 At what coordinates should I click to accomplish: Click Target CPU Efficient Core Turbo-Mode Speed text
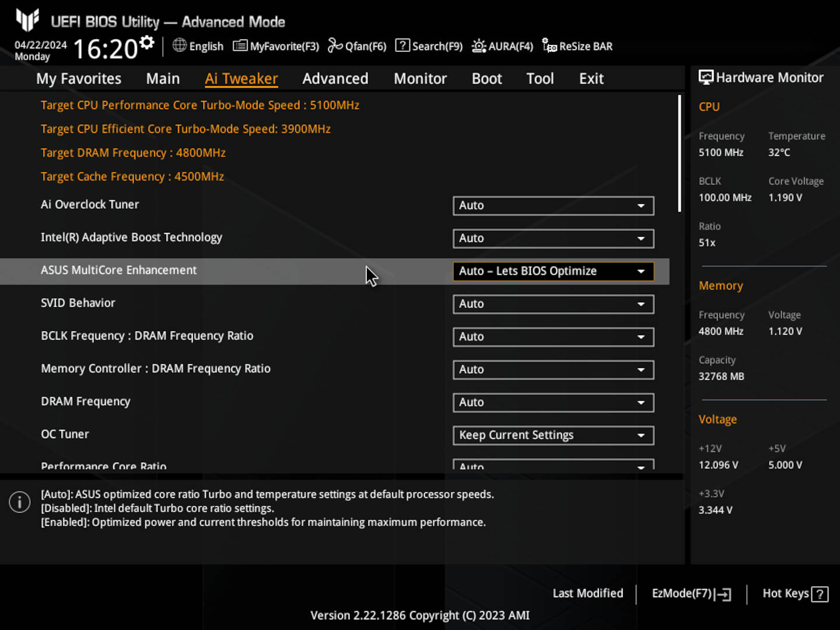coord(185,129)
